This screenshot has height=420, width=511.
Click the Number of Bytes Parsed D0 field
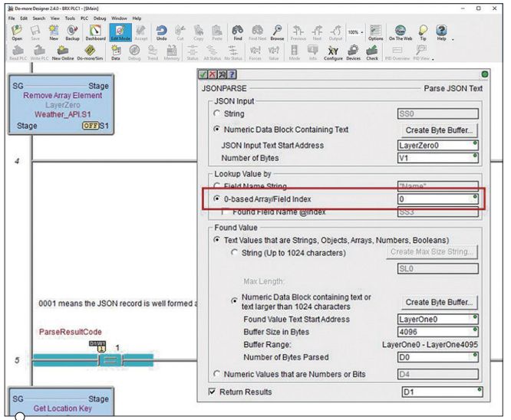pyautogui.click(x=437, y=357)
